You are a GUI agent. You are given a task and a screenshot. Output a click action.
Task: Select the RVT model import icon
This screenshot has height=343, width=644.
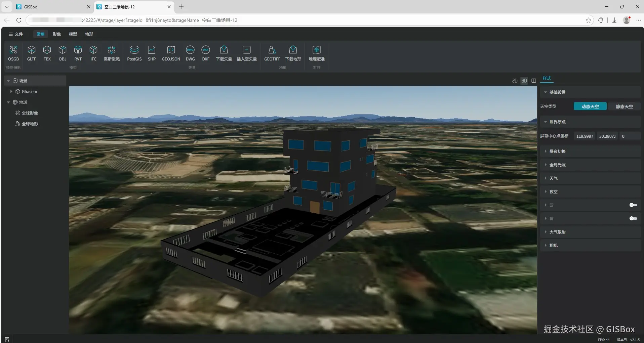point(78,53)
